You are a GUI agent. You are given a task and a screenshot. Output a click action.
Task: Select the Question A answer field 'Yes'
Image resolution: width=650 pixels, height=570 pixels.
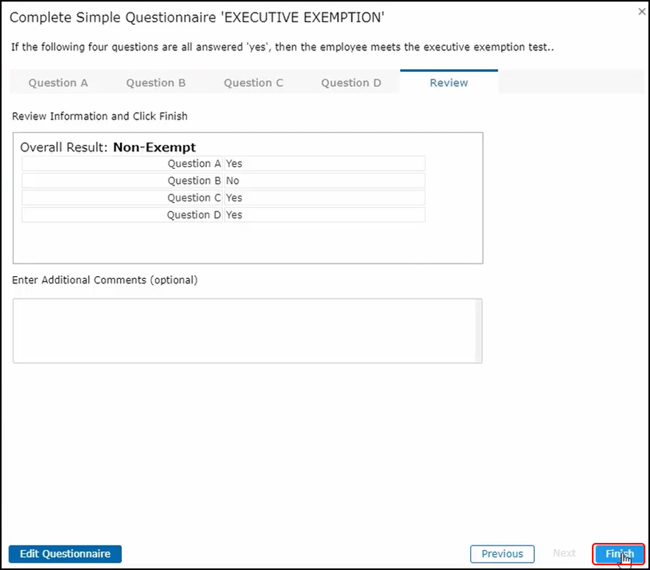click(323, 164)
